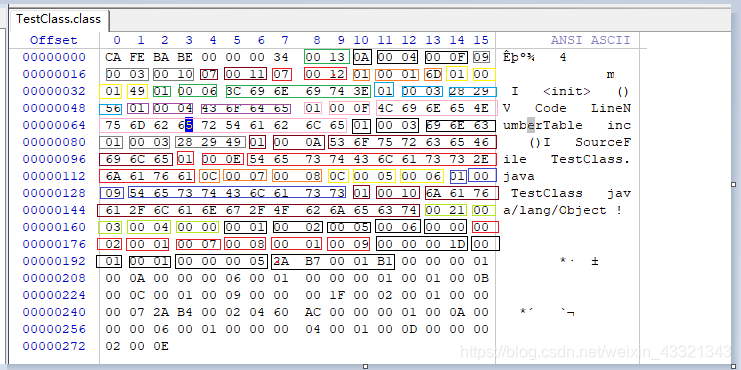Click hex byte 4F in row 00000144
The width and height of the screenshot is (741, 370).
coord(282,210)
